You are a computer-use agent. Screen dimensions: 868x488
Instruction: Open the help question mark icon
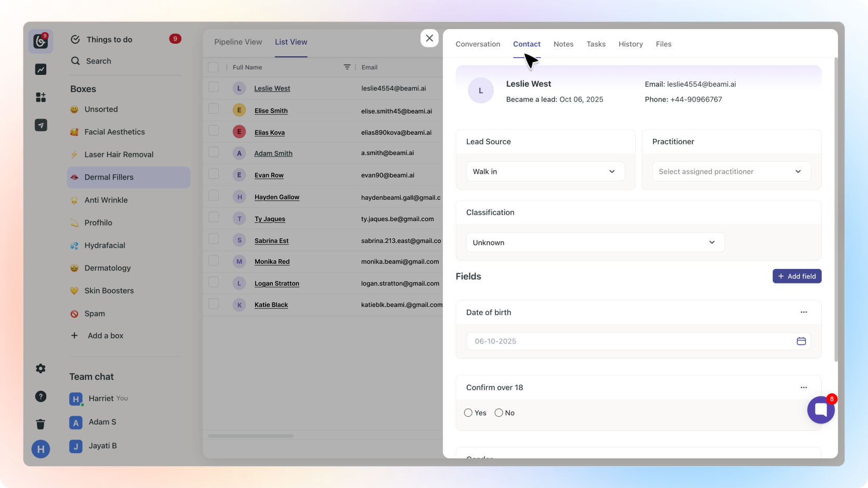click(41, 396)
